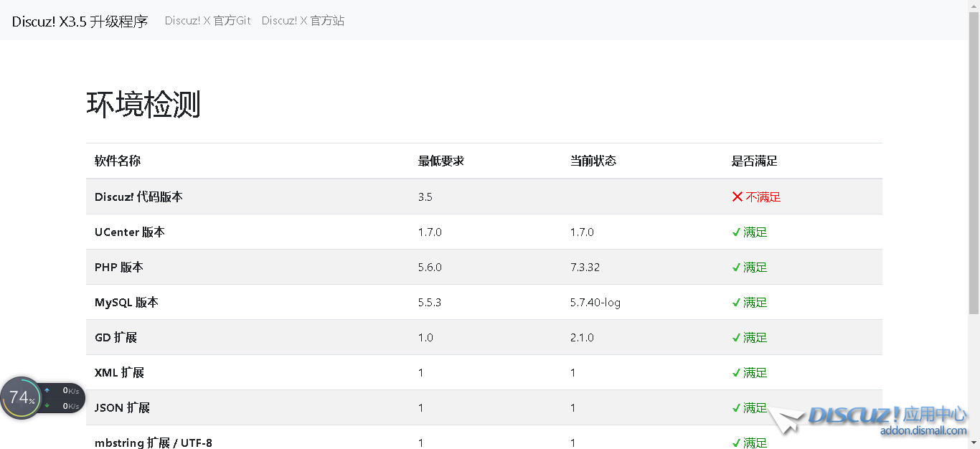Click the MySQL minimum requirement 5.5.3
Image resolution: width=980 pixels, height=449 pixels.
tap(430, 302)
